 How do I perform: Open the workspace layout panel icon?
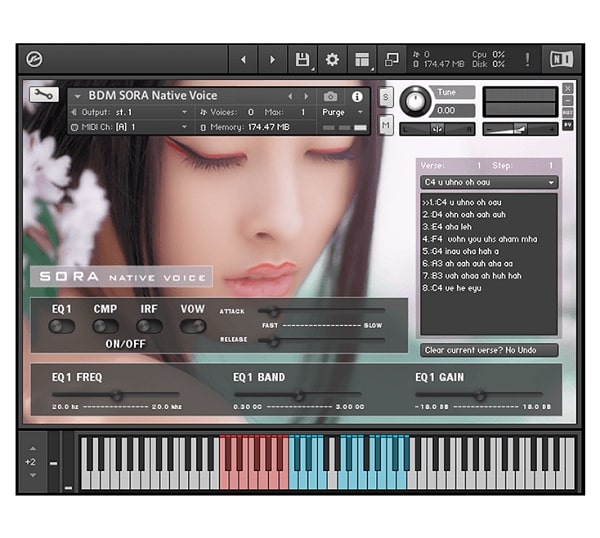[x=362, y=60]
